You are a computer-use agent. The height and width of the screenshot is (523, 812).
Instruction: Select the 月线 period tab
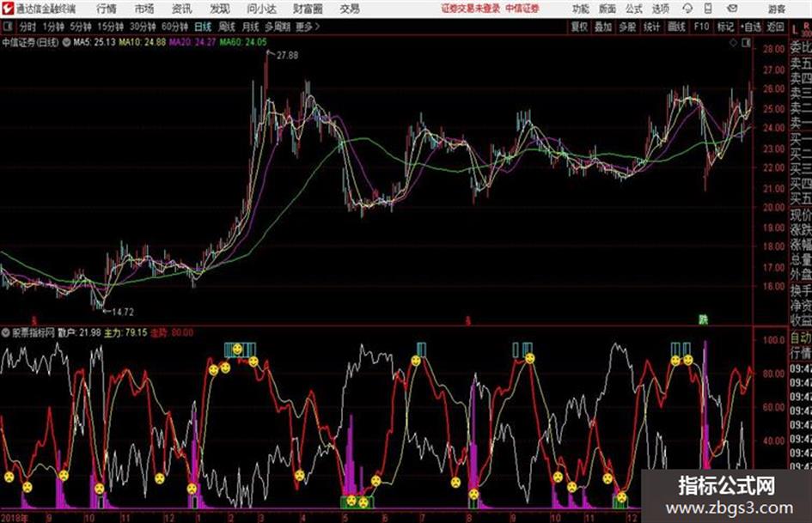pos(251,27)
